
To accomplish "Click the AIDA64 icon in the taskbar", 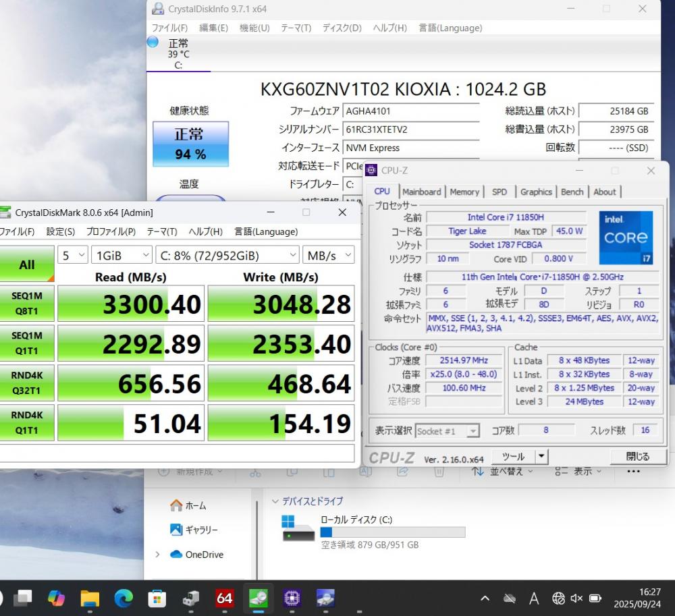I will [224, 598].
